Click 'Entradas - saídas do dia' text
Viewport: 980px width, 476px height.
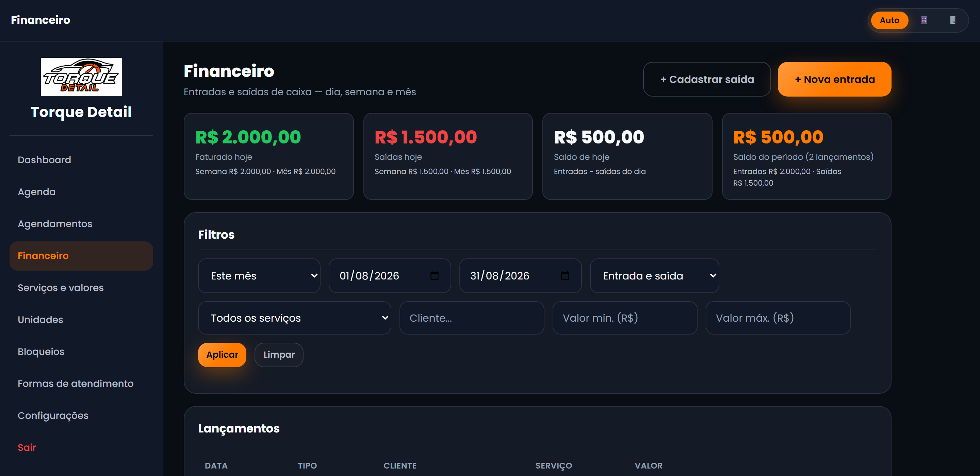600,171
